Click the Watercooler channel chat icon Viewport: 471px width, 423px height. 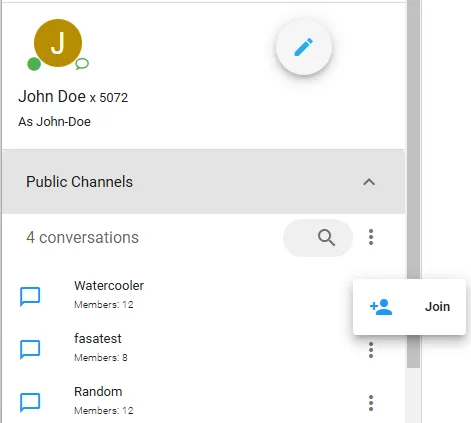[x=30, y=296]
